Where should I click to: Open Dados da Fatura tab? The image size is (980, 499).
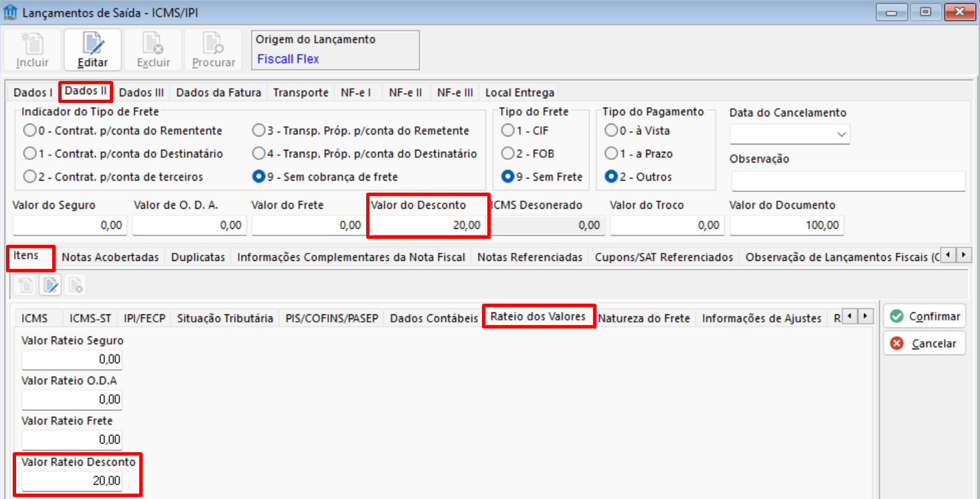pyautogui.click(x=218, y=92)
